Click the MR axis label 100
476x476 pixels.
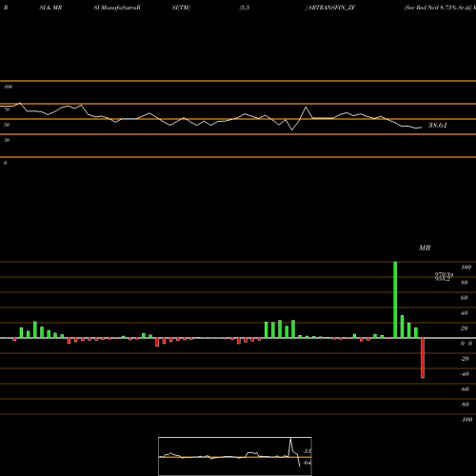tap(466, 268)
